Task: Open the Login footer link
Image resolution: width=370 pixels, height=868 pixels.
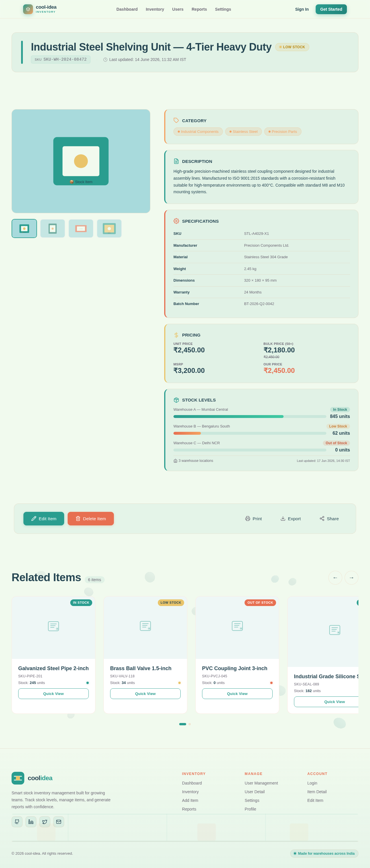Action: tap(312, 783)
